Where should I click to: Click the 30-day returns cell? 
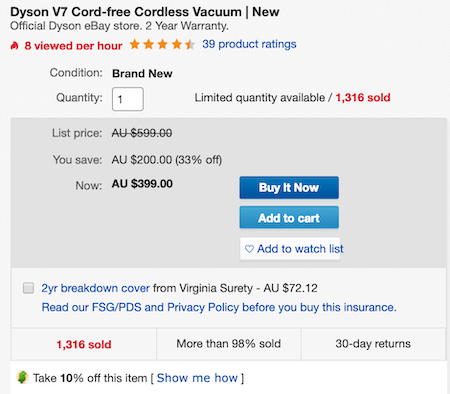tap(373, 344)
